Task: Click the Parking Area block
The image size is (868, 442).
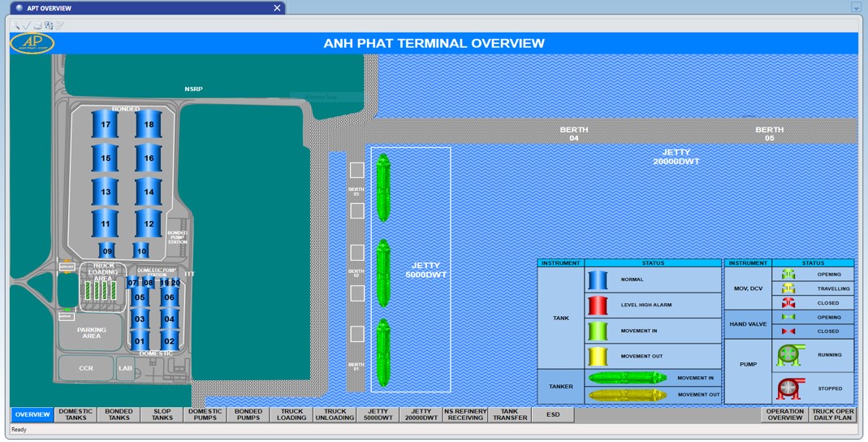Action: pyautogui.click(x=91, y=332)
